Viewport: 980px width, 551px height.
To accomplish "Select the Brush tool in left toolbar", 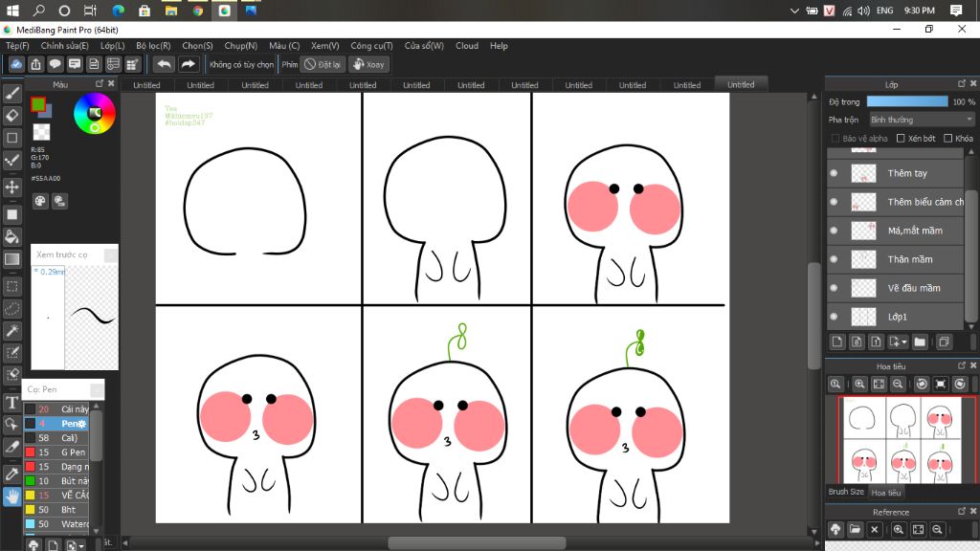I will (x=11, y=94).
